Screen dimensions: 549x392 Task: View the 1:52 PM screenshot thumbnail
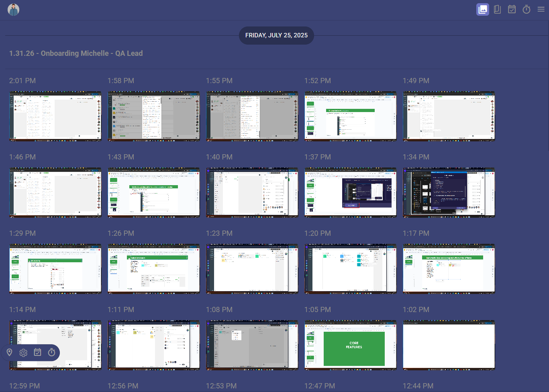pos(351,116)
